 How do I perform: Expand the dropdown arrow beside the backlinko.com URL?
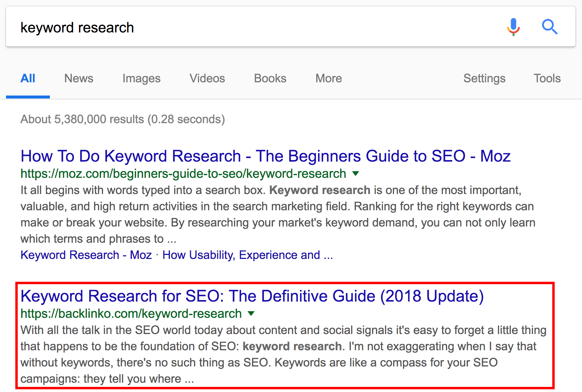(251, 314)
